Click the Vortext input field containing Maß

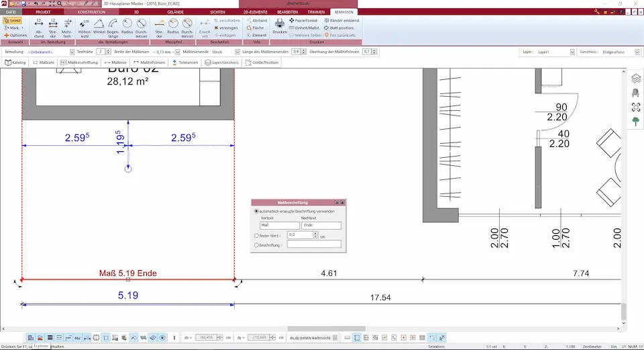(280, 225)
